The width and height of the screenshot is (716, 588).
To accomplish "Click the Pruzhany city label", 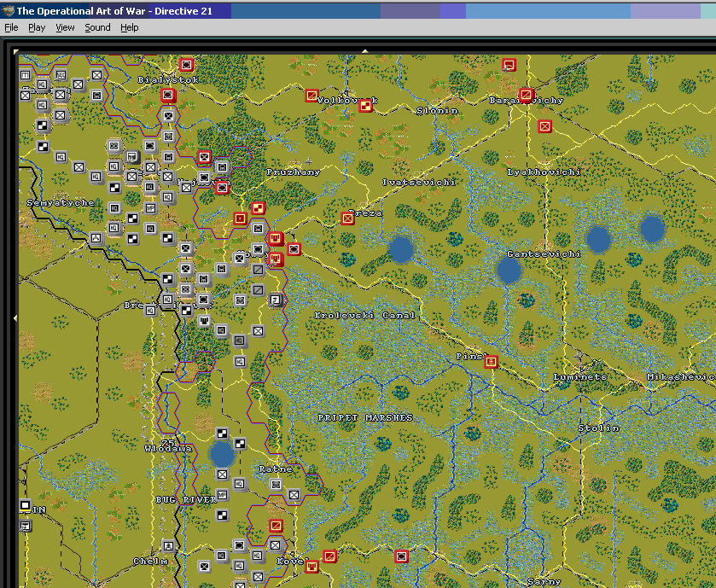I will coord(294,172).
